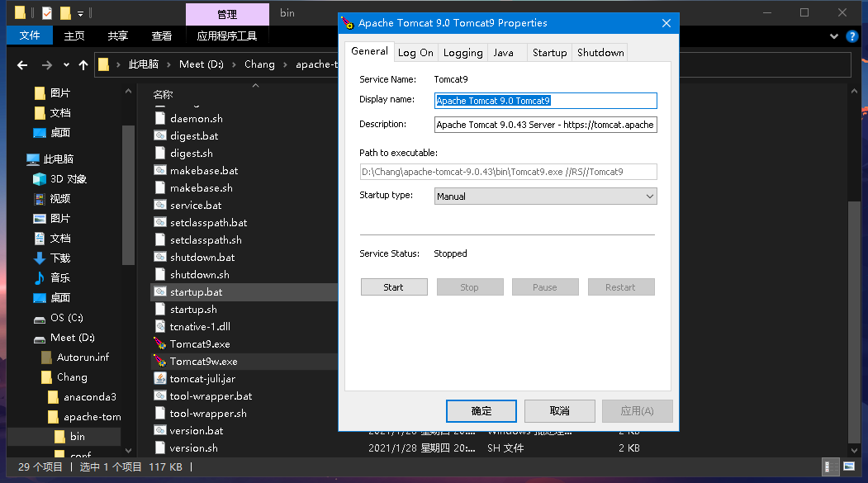Open recent locations dropdown arrow in Explorer
This screenshot has width=868, height=483.
click(x=66, y=65)
